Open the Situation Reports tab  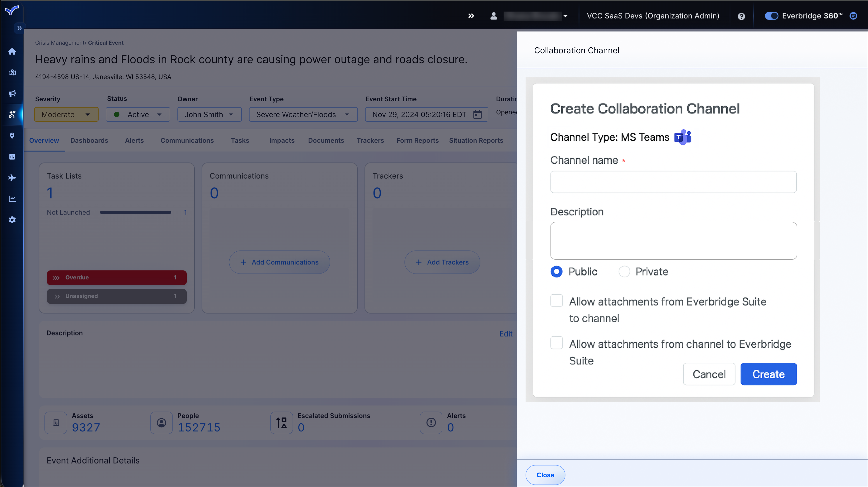coord(476,140)
